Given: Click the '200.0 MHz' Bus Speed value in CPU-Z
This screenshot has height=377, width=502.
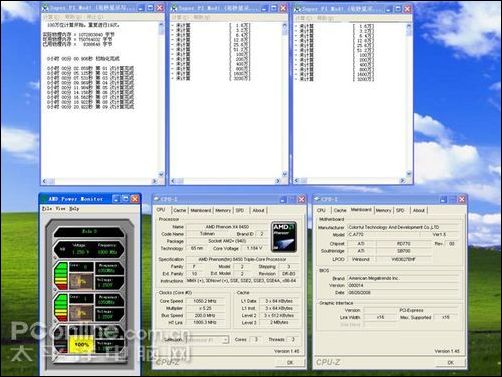Looking at the screenshot, I should coord(205,315).
